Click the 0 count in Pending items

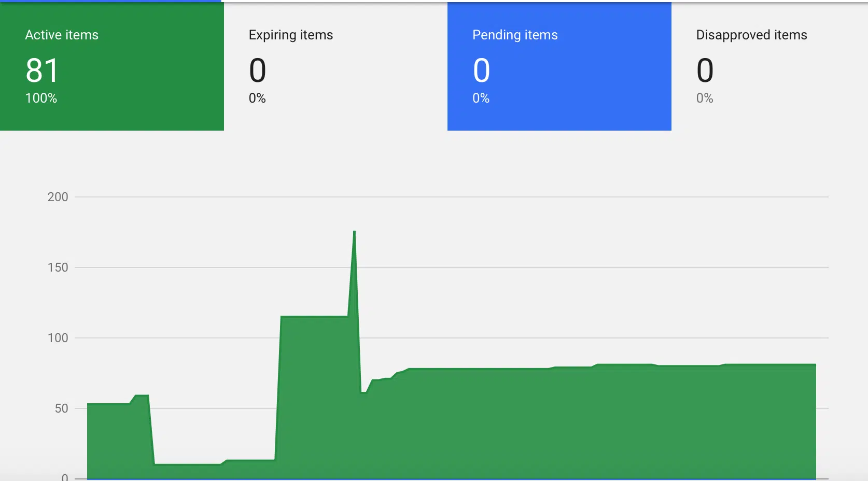tap(481, 70)
